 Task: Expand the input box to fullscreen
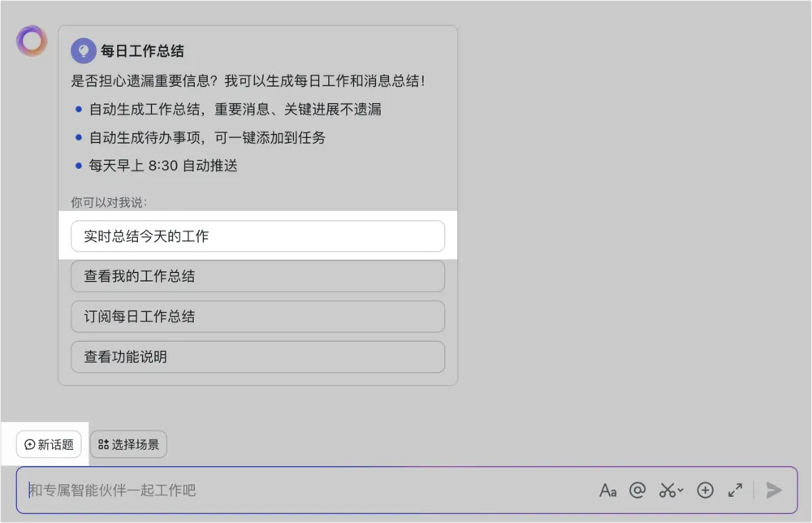(x=736, y=490)
